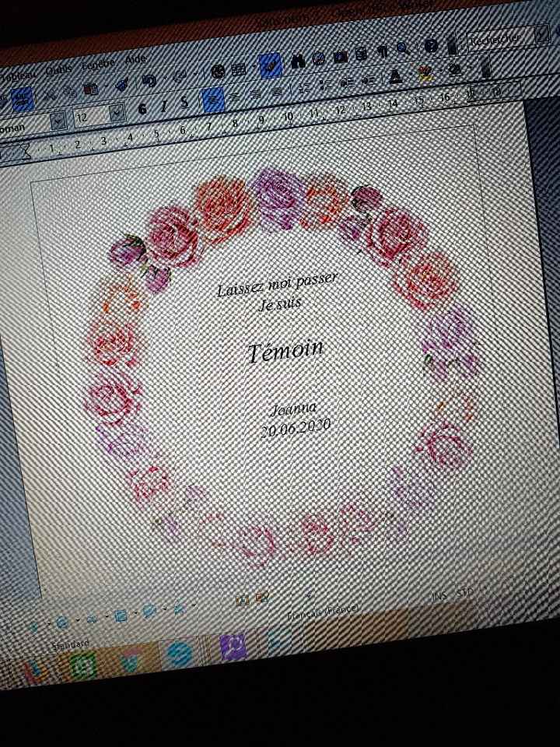The width and height of the screenshot is (560, 747).
Task: Open the Redo history dropdown arrow
Action: (x=194, y=75)
